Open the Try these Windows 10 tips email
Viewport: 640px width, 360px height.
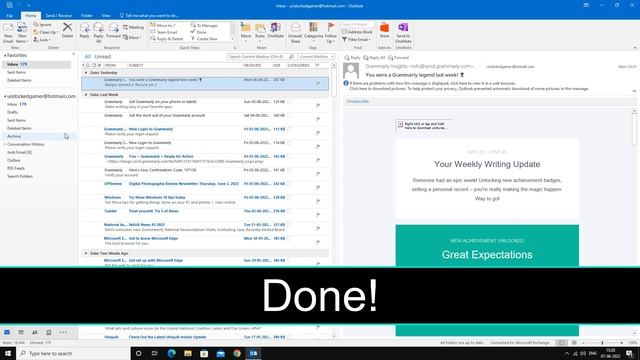pyautogui.click(x=204, y=200)
